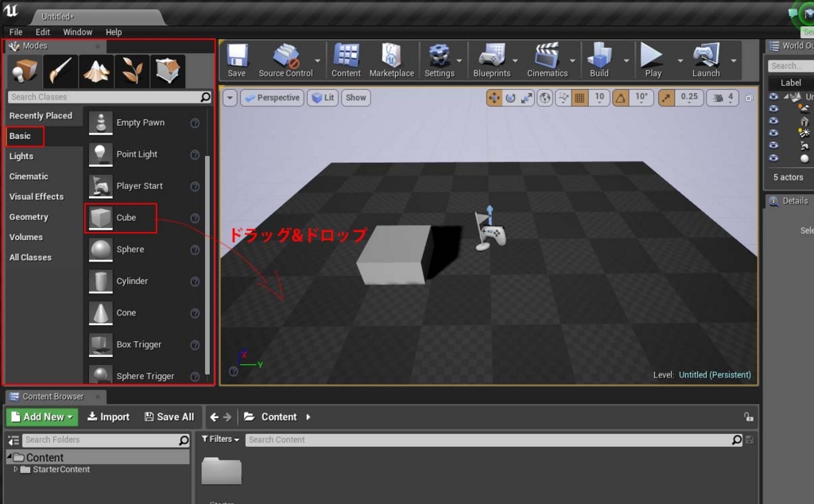Click the Player Start item
Image resolution: width=814 pixels, height=504 pixels.
pos(142,186)
